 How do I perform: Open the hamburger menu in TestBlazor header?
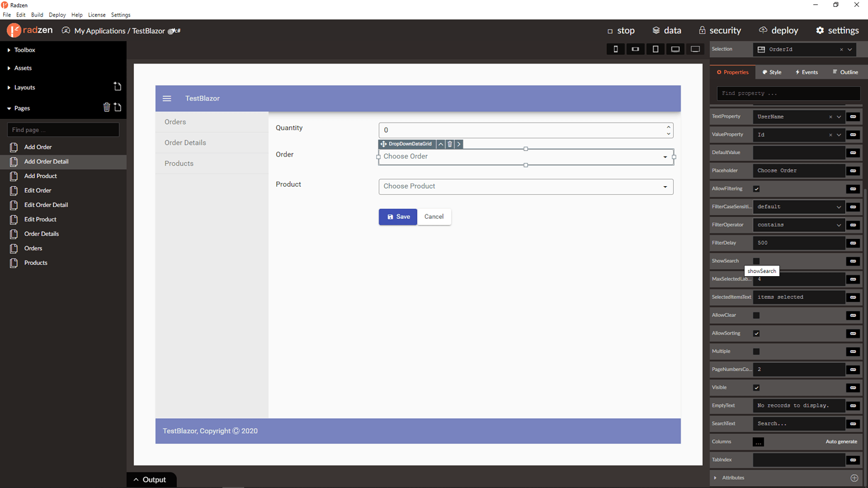[x=167, y=99]
